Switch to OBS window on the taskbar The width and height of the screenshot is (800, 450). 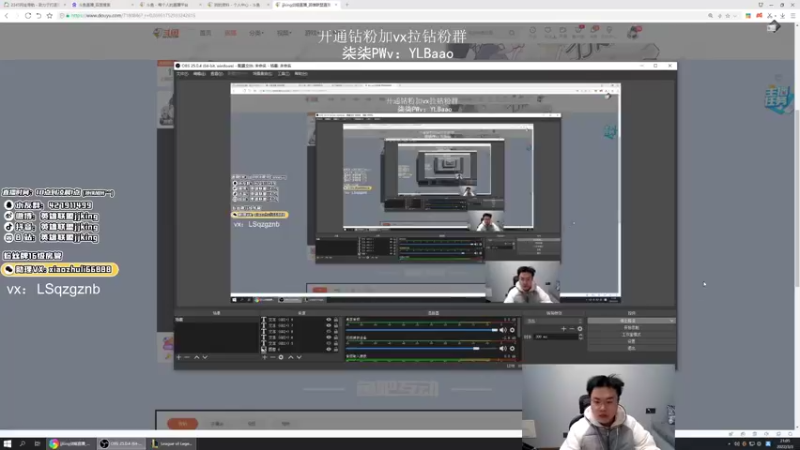pyautogui.click(x=121, y=444)
